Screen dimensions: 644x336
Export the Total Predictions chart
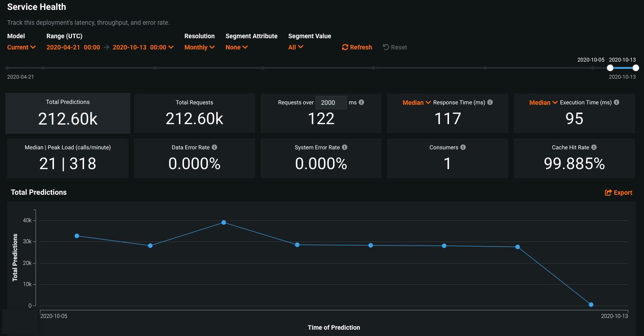[618, 193]
